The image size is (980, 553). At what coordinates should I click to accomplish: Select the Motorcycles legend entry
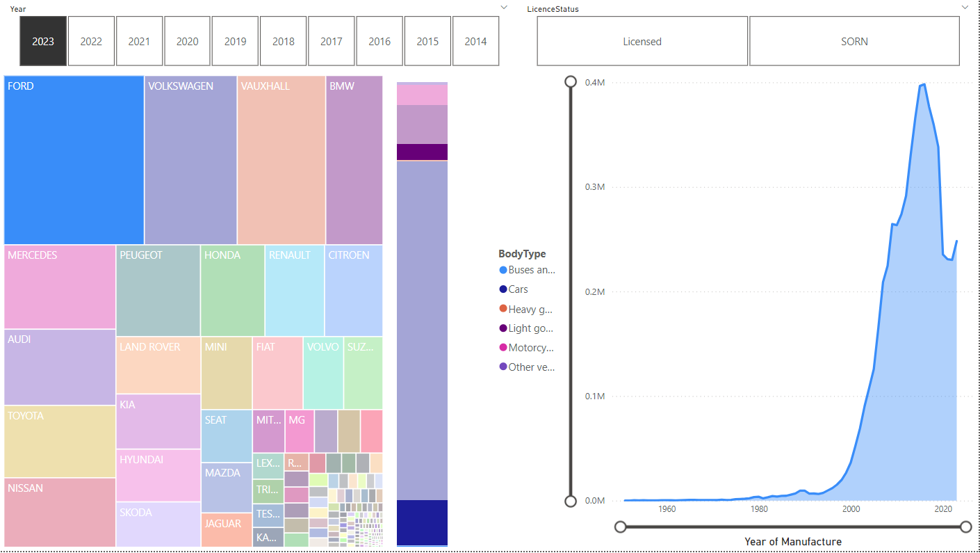pos(527,348)
